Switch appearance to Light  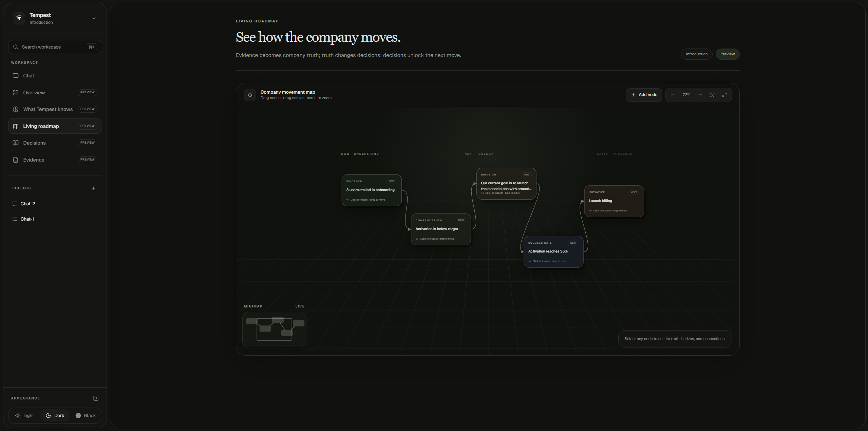tap(25, 415)
